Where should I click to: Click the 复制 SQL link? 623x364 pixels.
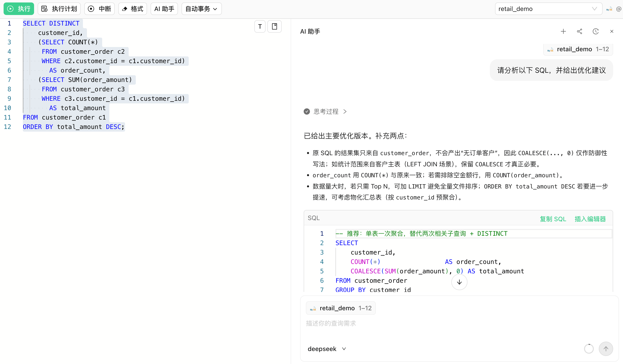click(553, 219)
